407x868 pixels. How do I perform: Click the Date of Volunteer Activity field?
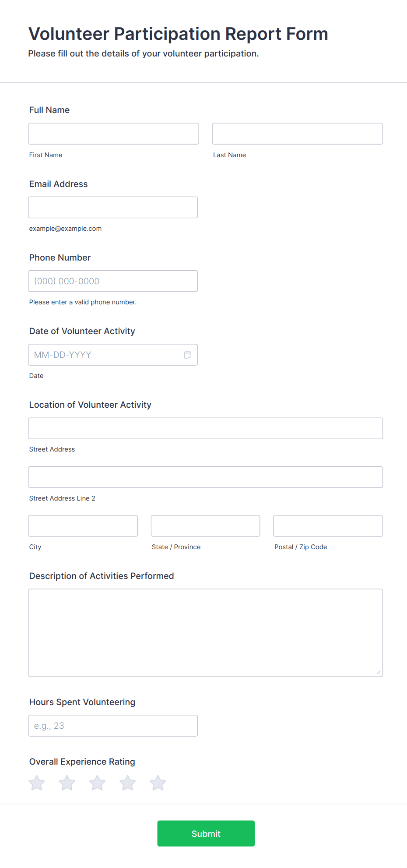[x=105, y=355]
